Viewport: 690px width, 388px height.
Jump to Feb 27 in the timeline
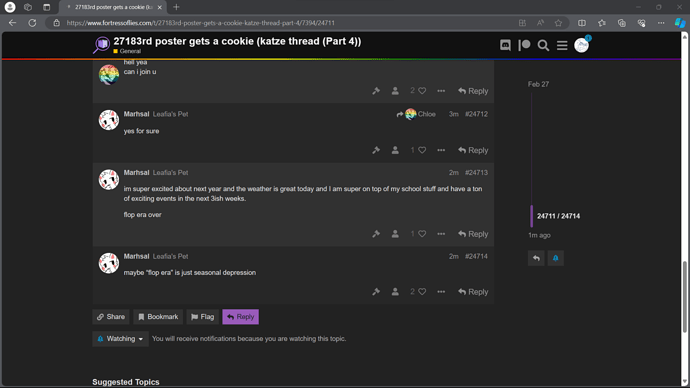click(538, 84)
